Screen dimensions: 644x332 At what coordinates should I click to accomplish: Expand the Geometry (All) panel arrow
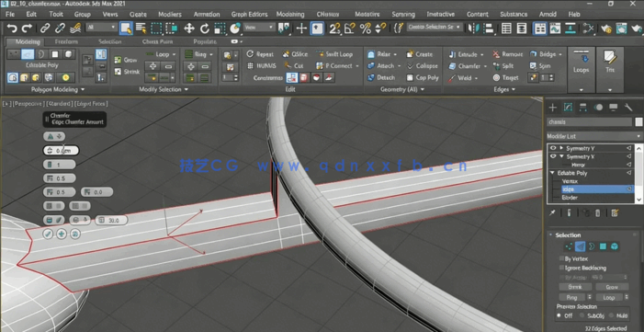click(424, 89)
